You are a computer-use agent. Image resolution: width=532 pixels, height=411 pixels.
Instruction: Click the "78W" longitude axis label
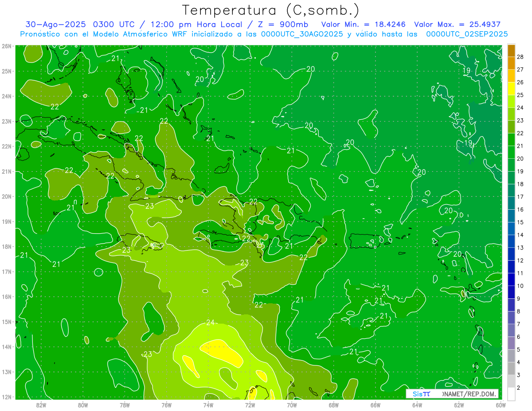(125, 404)
